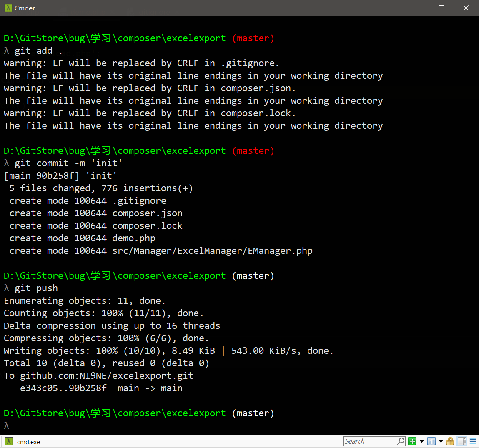Click the active console number 1 icon

tap(431, 441)
